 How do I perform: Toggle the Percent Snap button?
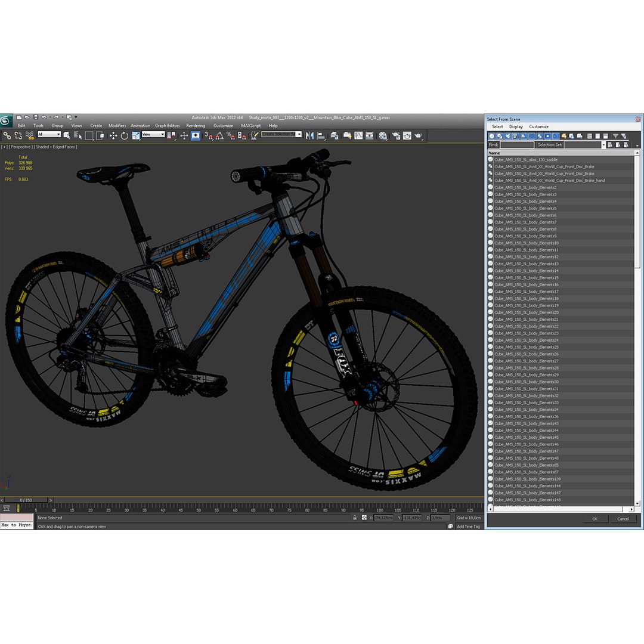pyautogui.click(x=230, y=135)
